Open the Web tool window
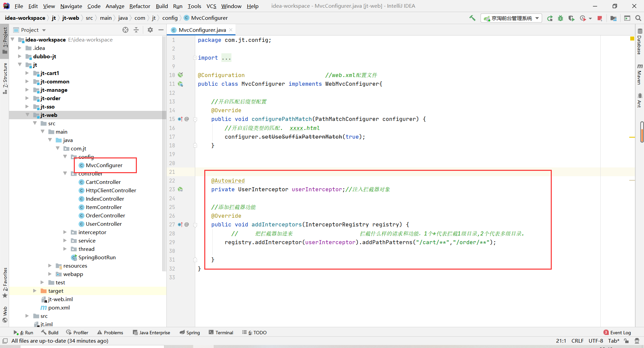 coord(5,314)
